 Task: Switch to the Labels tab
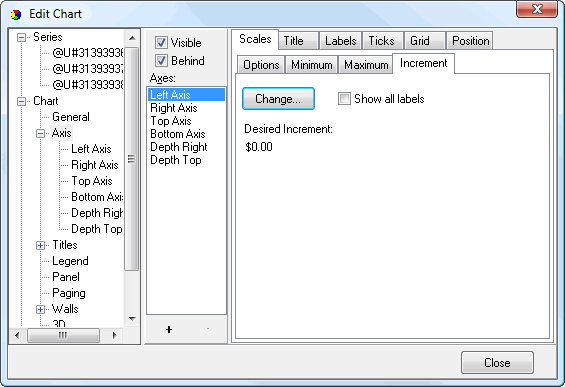341,41
